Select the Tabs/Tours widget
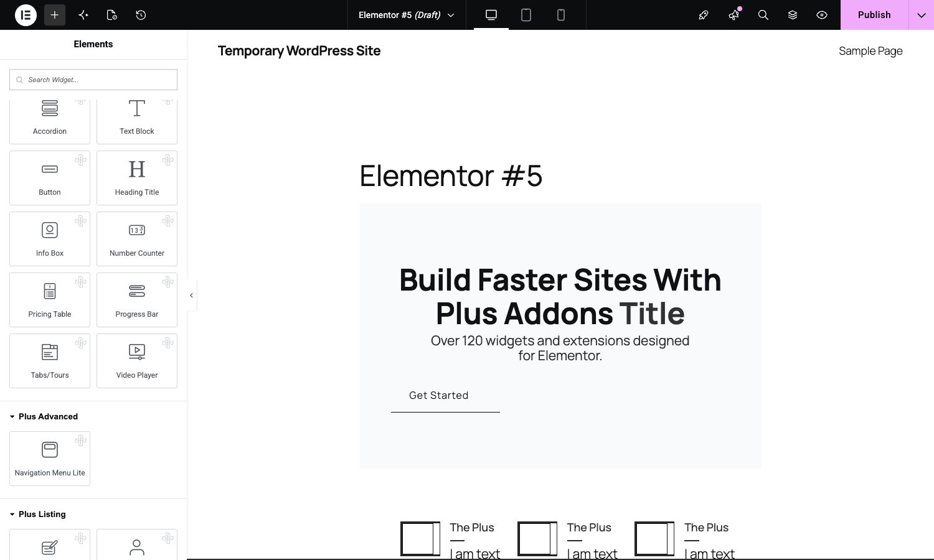This screenshot has height=560, width=934. click(50, 361)
